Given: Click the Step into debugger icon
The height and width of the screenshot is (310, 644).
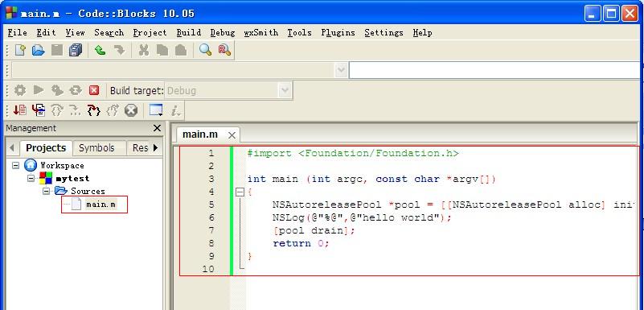Looking at the screenshot, I should (94, 110).
